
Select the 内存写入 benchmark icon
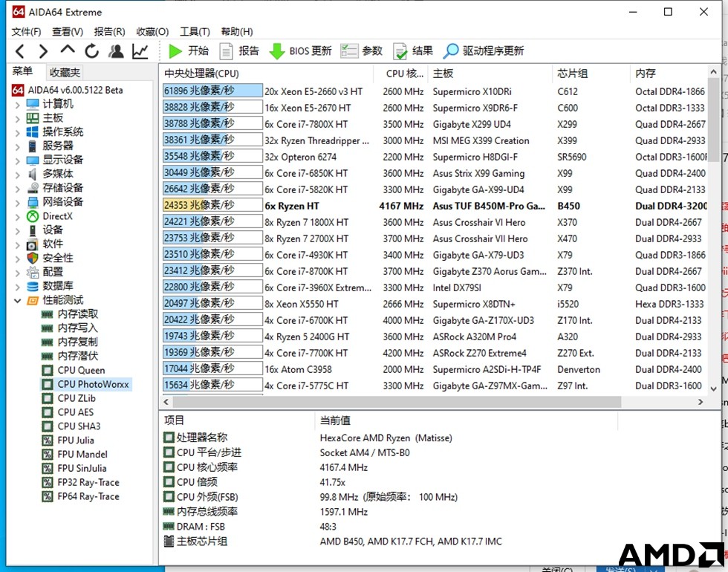pos(47,328)
